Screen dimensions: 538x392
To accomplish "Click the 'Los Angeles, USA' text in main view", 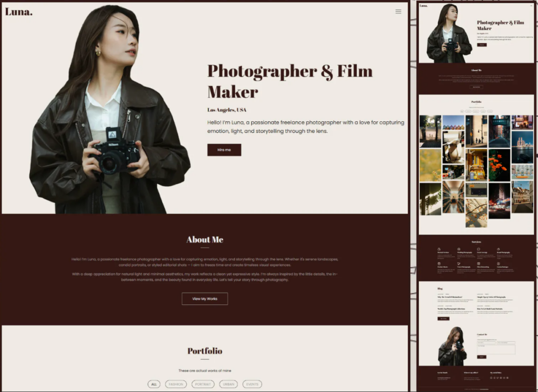I will point(227,110).
